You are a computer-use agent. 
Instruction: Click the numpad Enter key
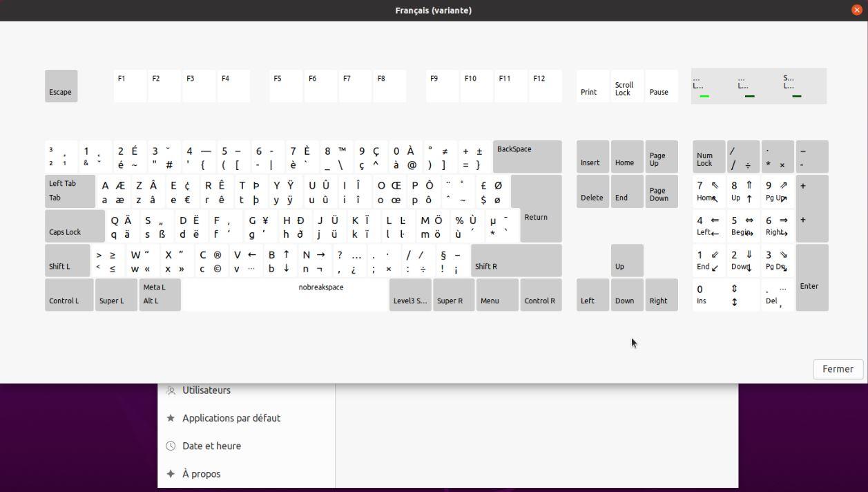pos(812,278)
